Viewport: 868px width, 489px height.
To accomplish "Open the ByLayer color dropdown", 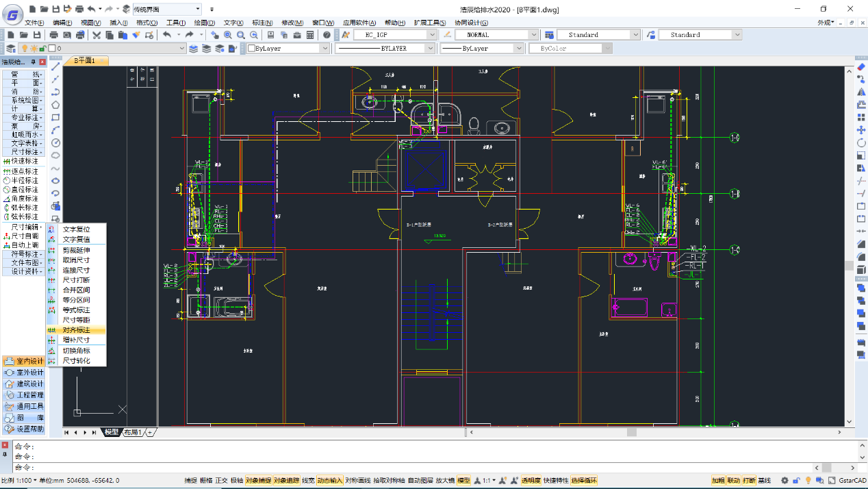I will pos(325,49).
